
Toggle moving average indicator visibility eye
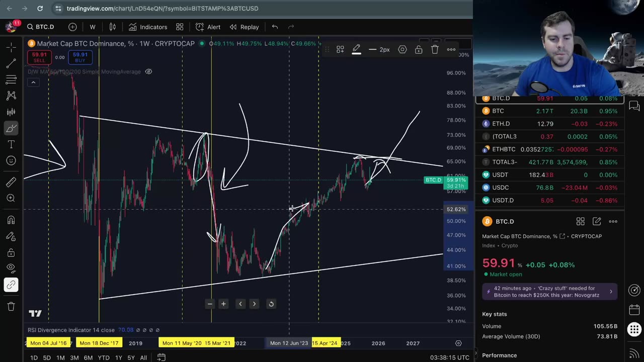(x=148, y=71)
